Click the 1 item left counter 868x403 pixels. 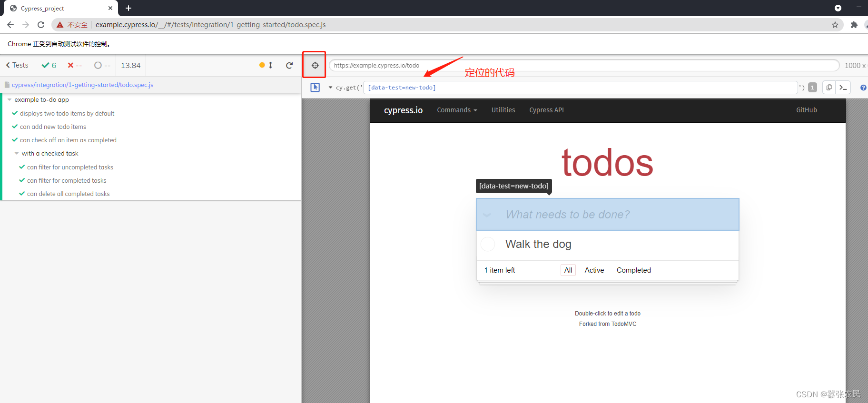[500, 270]
